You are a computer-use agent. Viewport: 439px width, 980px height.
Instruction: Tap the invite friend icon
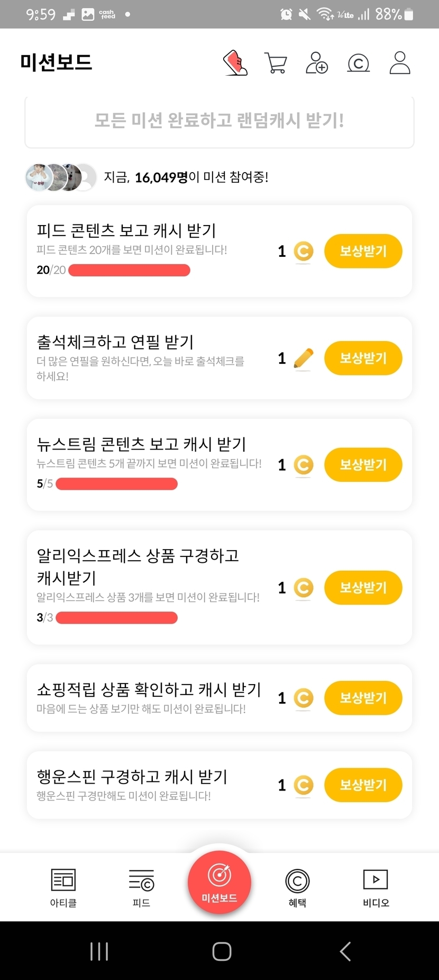[317, 63]
